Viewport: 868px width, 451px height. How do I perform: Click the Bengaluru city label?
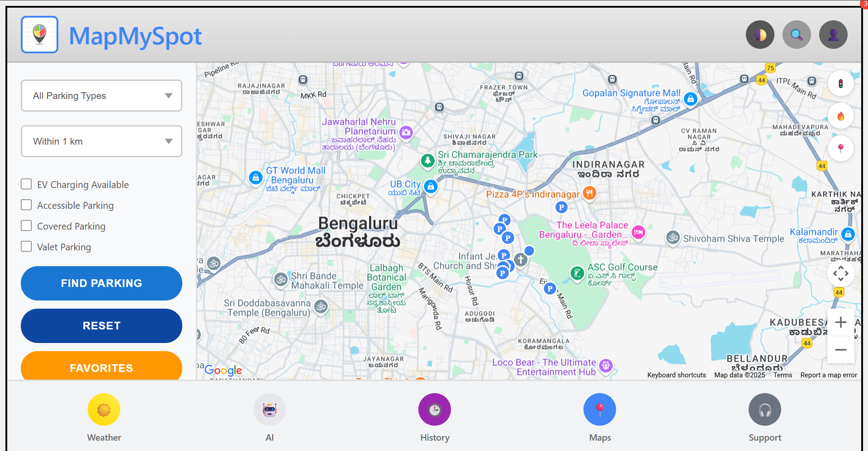[358, 232]
